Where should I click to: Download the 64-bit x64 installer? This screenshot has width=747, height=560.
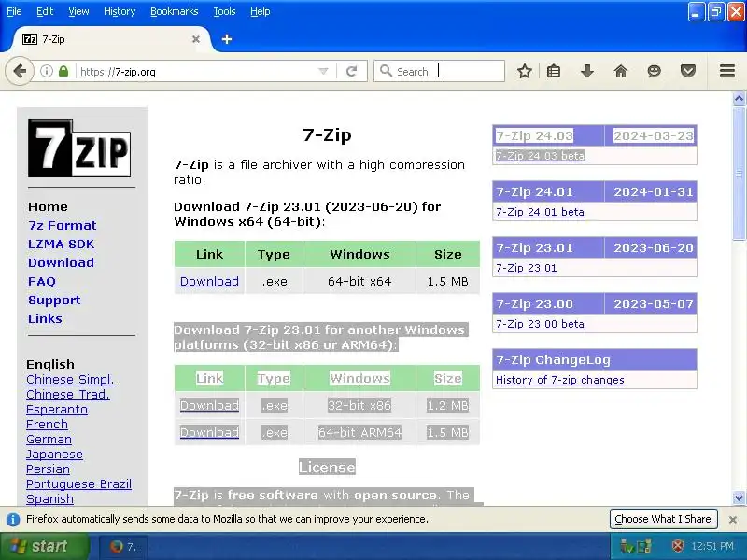[209, 281]
